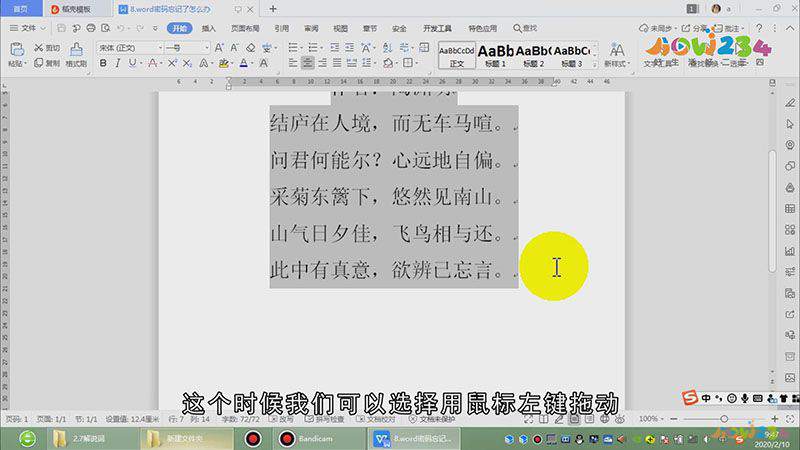The height and width of the screenshot is (450, 800).
Task: Toggle Italic formatting
Action: [x=118, y=63]
